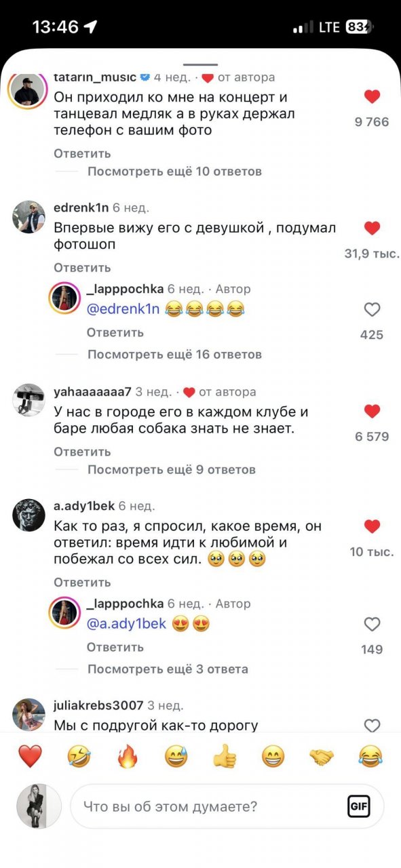Image resolution: width=401 pixels, height=868 pixels.
Task: Open the @edrenk1n mention link
Action: point(123,310)
